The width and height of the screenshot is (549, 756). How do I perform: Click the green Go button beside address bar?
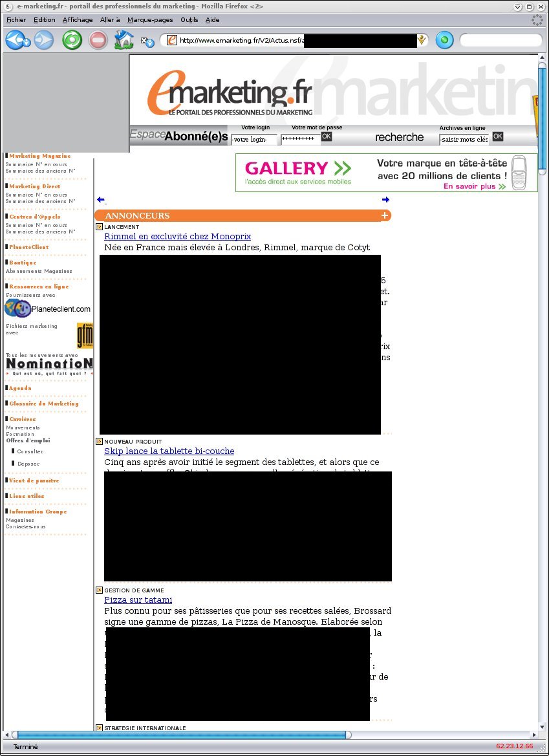[444, 40]
